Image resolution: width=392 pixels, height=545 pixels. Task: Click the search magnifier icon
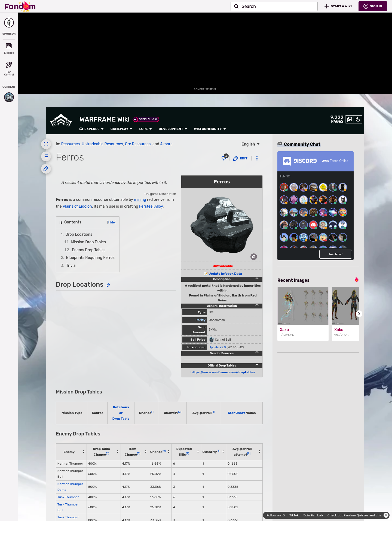[236, 6]
